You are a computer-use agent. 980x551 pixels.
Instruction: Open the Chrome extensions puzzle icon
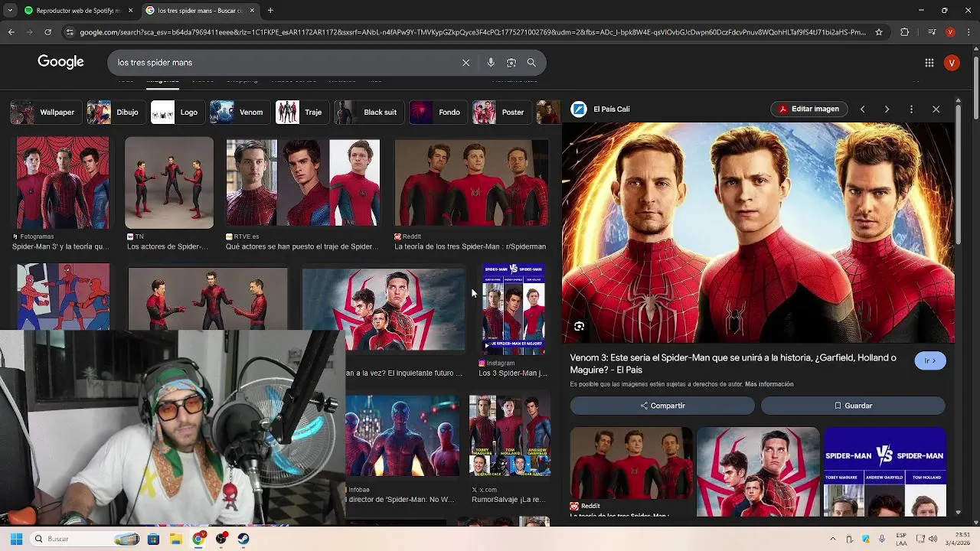[x=905, y=32]
